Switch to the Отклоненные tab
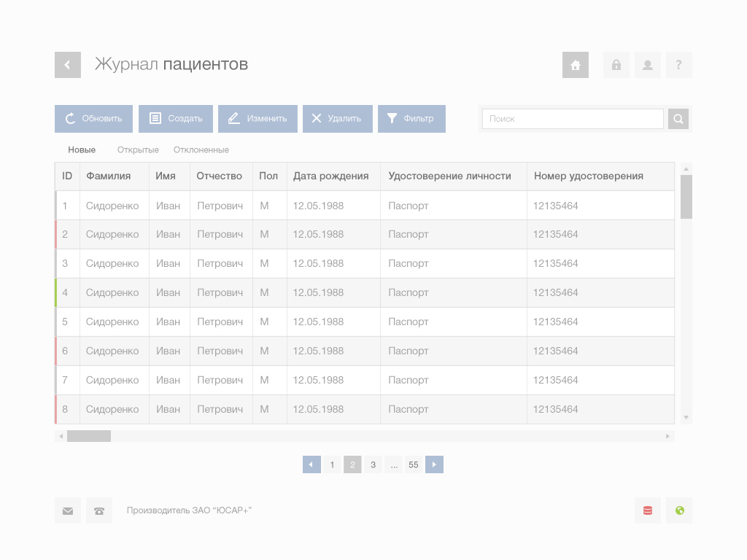Screen dimensions: 747x560 coord(201,150)
